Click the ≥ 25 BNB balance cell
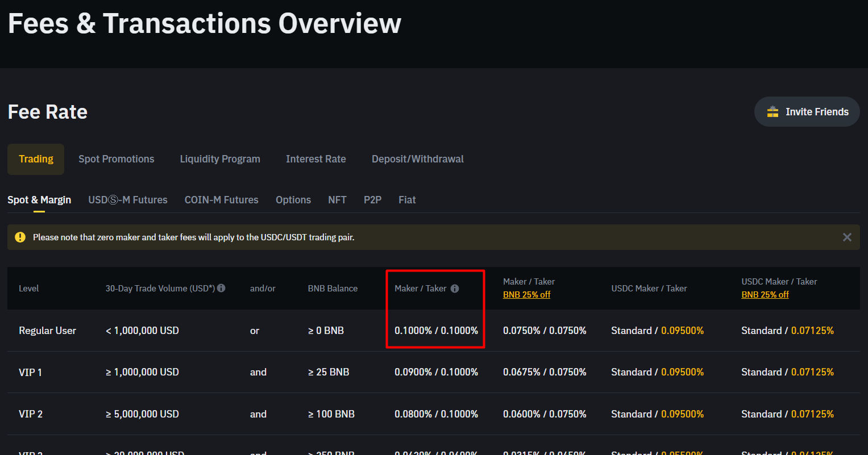This screenshot has width=868, height=455. [x=329, y=372]
